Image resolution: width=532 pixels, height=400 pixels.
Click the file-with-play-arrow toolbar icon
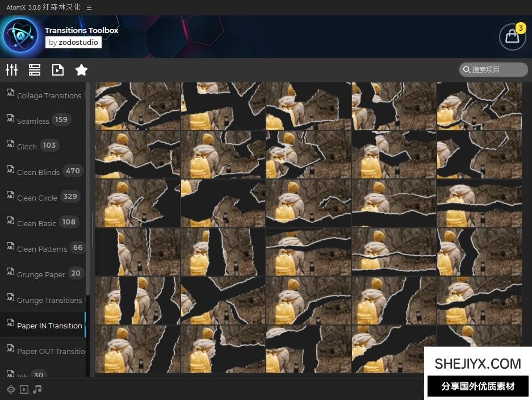[58, 70]
